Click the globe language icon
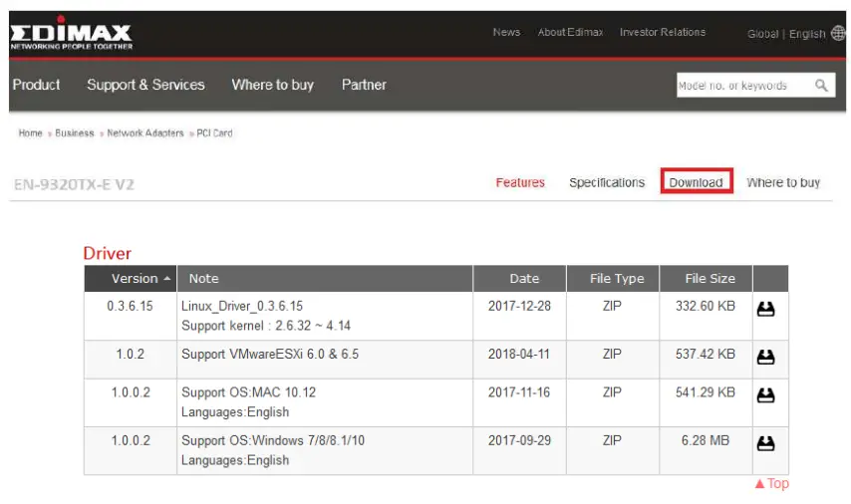 (x=838, y=33)
